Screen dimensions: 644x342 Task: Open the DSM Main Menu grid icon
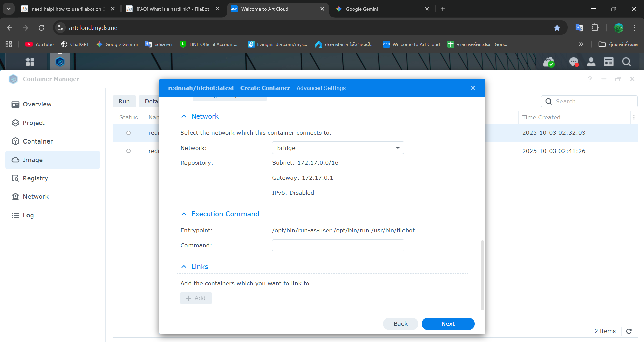(30, 62)
